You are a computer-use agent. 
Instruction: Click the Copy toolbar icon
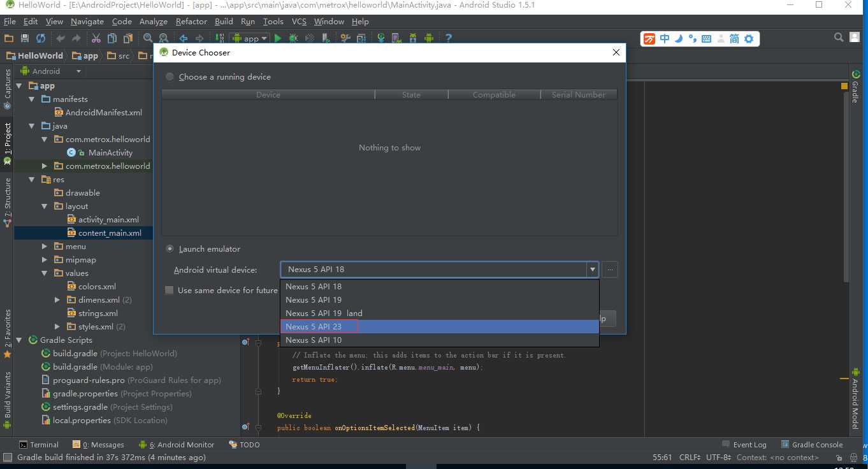tap(112, 38)
